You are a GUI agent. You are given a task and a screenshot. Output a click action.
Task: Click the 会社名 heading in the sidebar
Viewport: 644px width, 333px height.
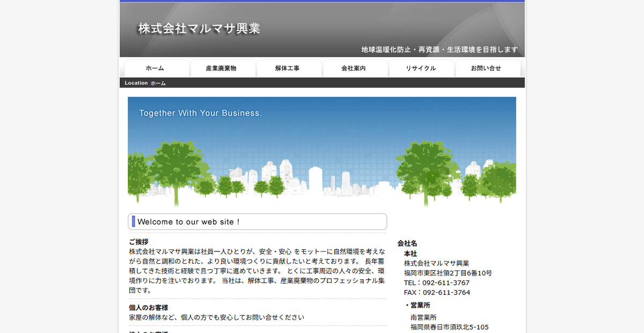[x=408, y=243]
